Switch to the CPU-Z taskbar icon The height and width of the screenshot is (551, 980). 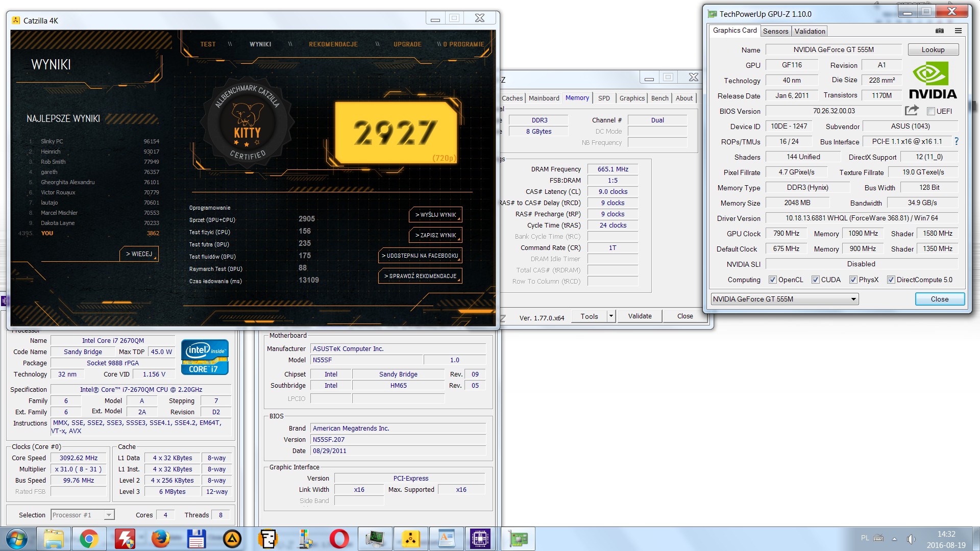point(480,539)
